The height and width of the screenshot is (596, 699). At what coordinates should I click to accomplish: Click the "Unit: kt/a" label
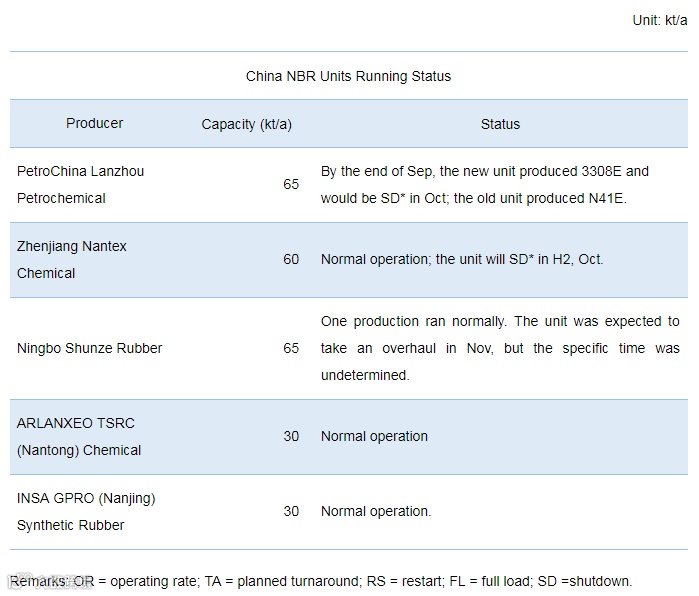[x=659, y=20]
